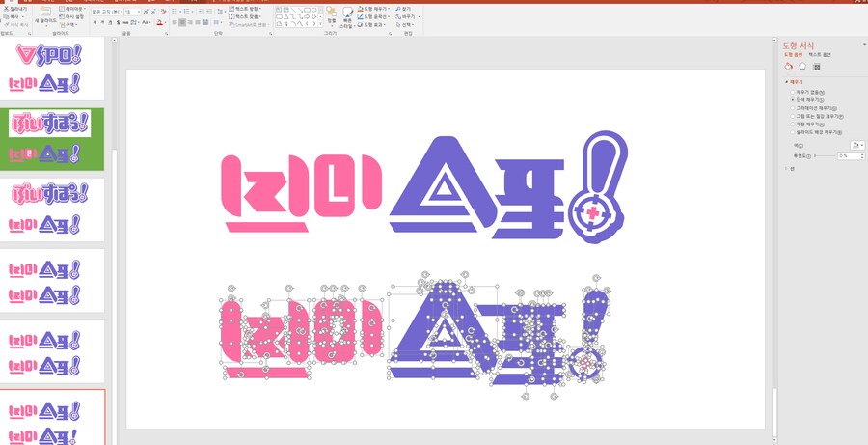
Task: Click the Cut (잘라내기) icon
Action: 6,9
